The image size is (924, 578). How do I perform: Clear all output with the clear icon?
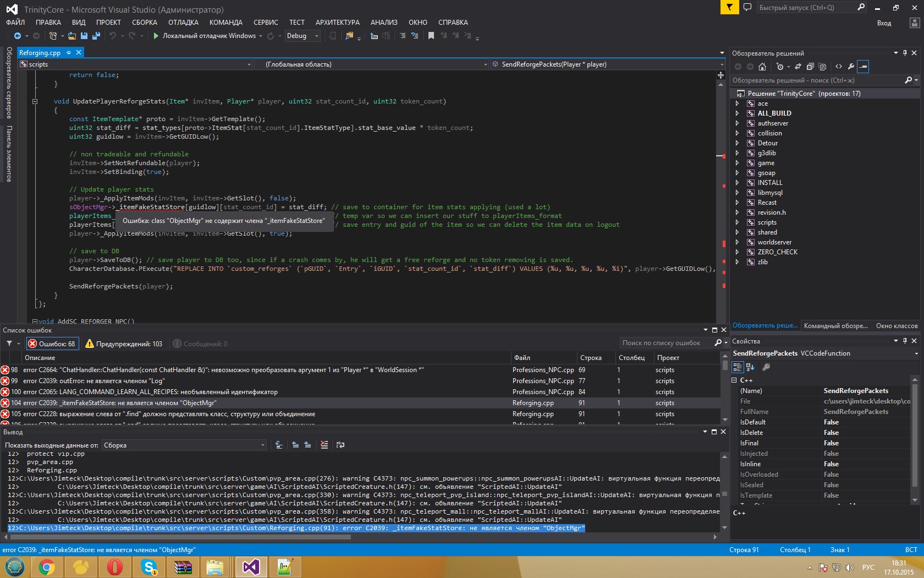click(x=324, y=445)
